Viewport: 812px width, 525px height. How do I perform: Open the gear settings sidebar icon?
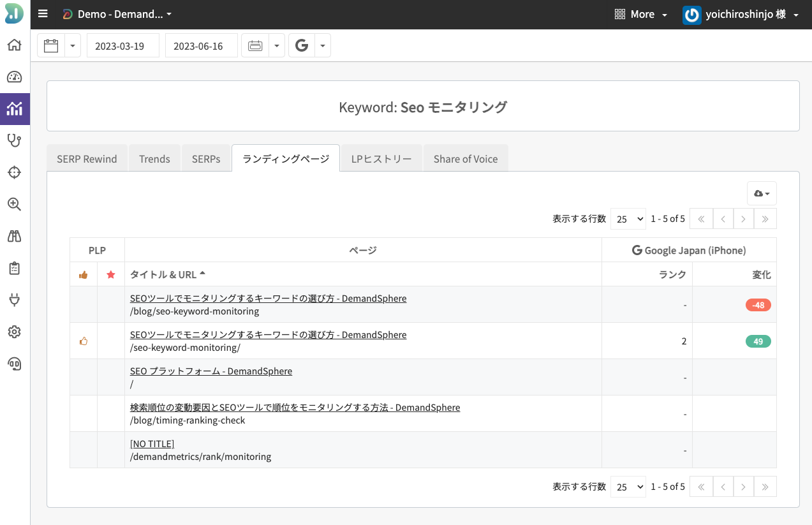(x=14, y=332)
